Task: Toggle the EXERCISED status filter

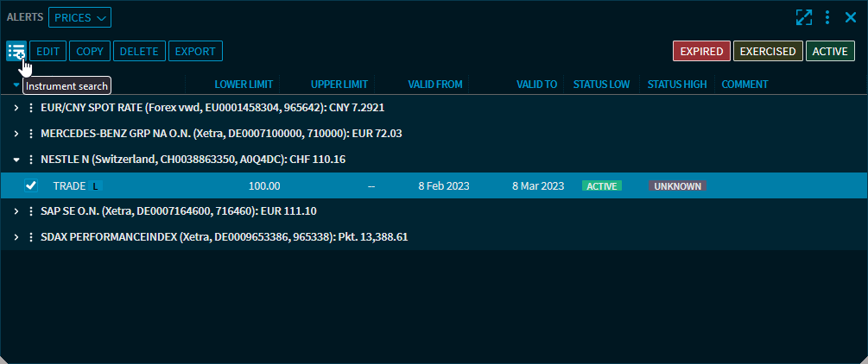Action: click(768, 51)
